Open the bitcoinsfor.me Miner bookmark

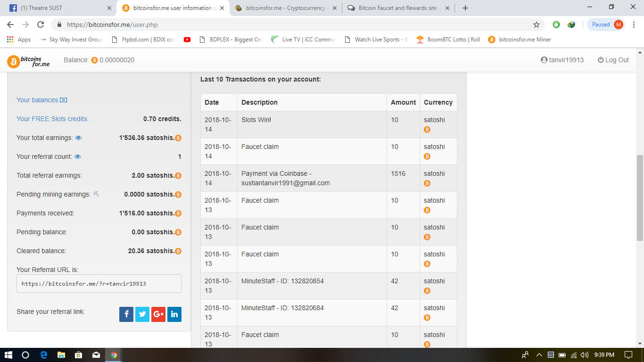click(x=520, y=40)
